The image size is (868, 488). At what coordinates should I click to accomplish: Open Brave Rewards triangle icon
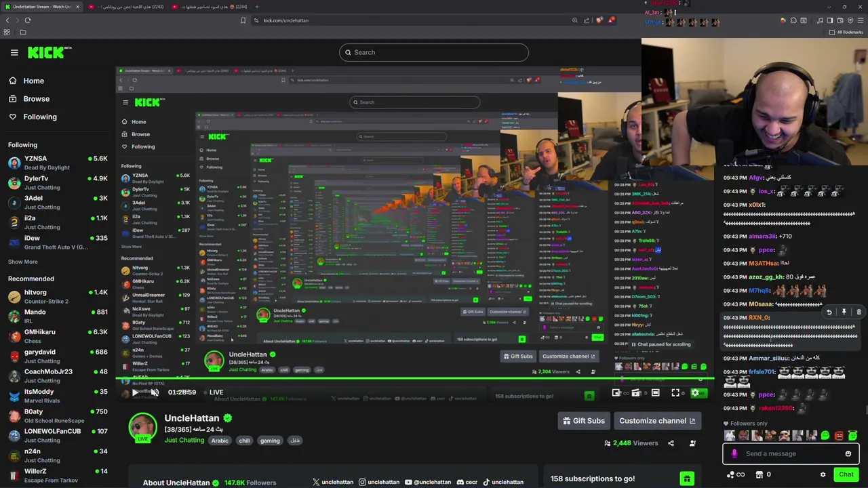click(x=611, y=20)
